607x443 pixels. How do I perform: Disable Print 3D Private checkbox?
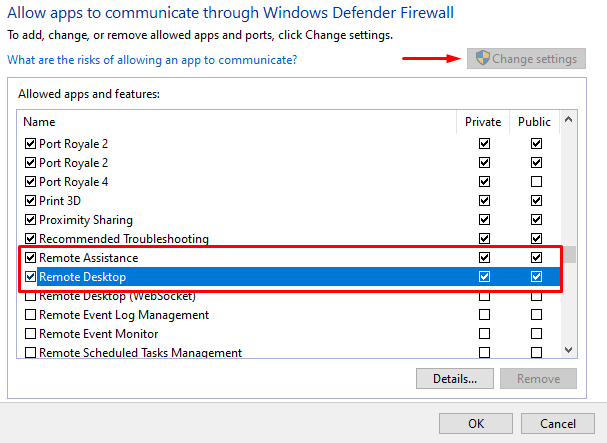point(484,201)
